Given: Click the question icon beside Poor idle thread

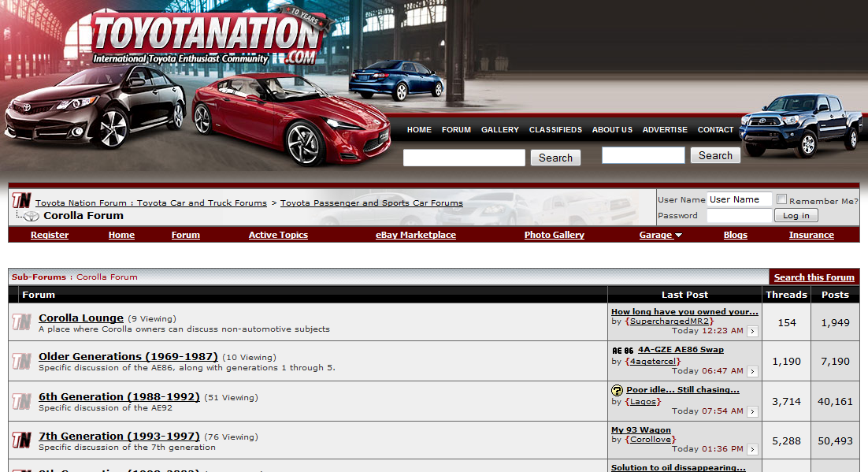Looking at the screenshot, I should 618,390.
